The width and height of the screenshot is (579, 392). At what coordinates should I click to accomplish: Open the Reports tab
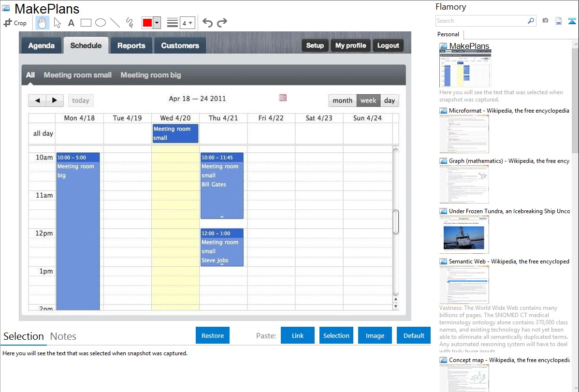[131, 45]
